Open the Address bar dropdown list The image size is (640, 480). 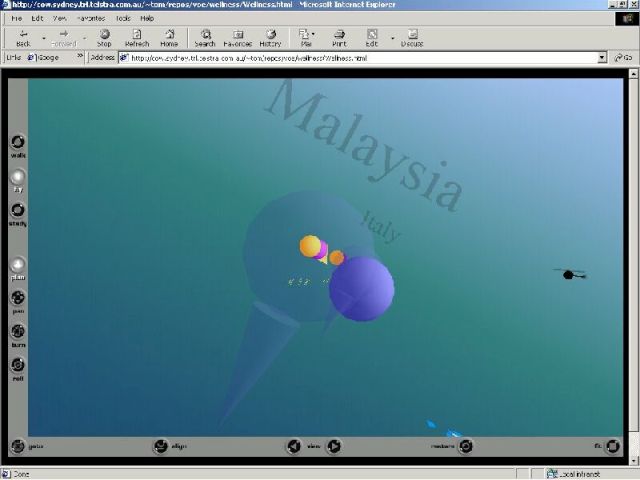[602, 58]
